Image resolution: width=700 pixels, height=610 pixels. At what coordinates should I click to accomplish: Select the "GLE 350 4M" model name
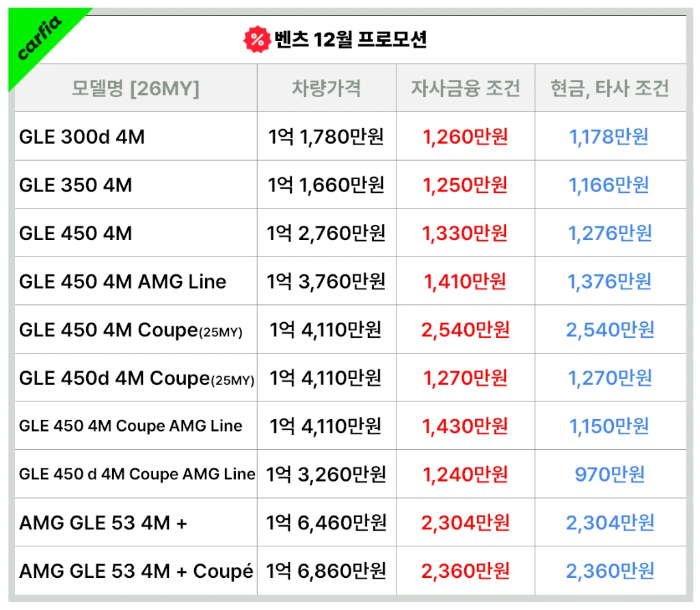point(76,185)
